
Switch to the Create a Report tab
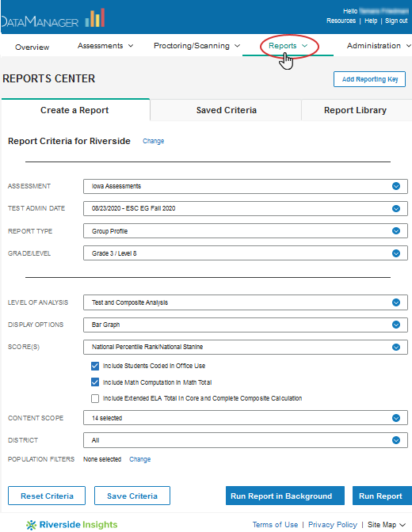coord(75,110)
